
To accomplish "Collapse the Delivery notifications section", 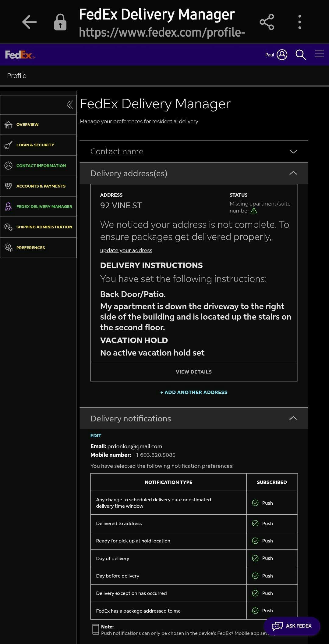I will tap(293, 418).
